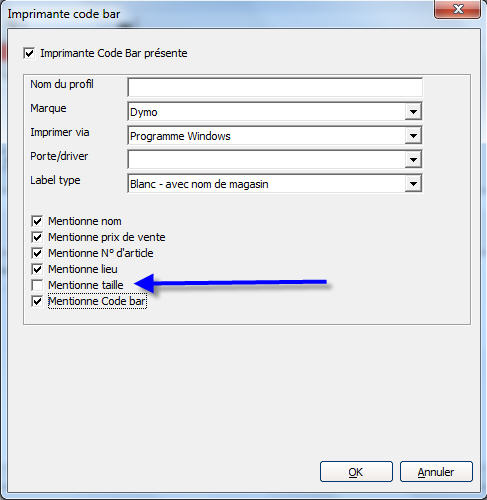Toggle Imprimante Code Bar présente checkbox
The width and height of the screenshot is (487, 500).
[29, 53]
